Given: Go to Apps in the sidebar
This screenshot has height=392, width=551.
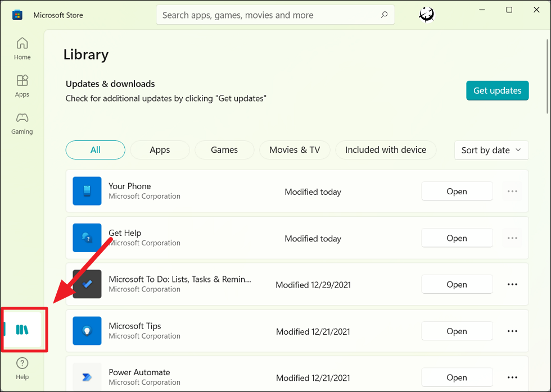Looking at the screenshot, I should pos(22,85).
